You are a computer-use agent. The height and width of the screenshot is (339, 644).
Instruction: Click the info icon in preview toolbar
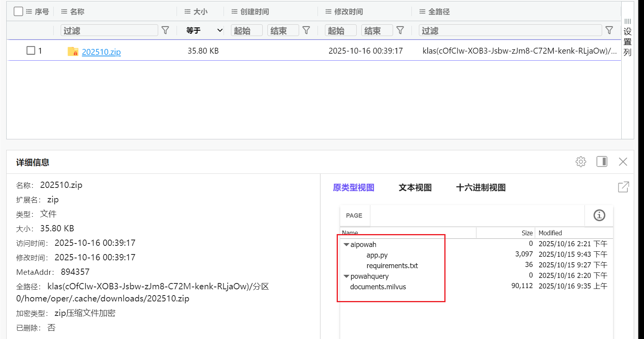coord(599,215)
